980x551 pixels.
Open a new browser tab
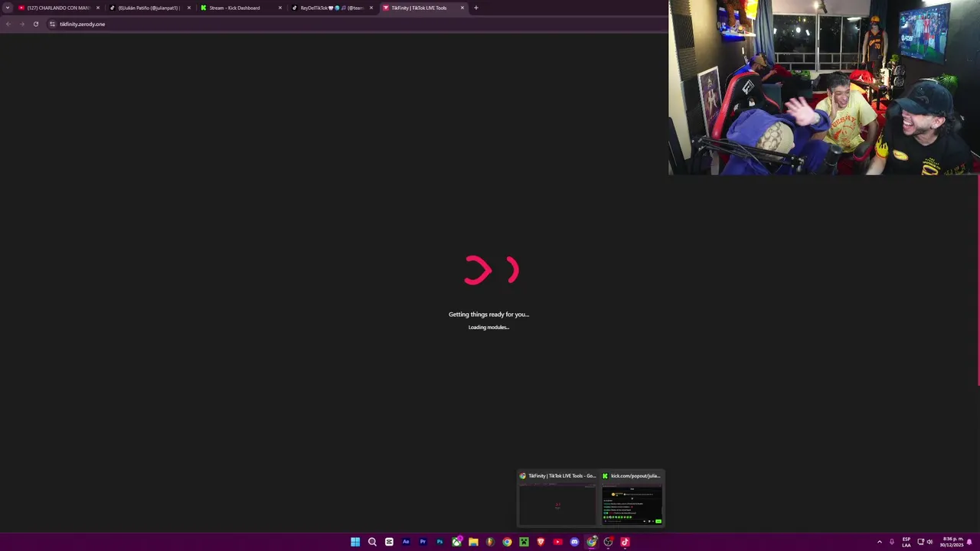476,8
